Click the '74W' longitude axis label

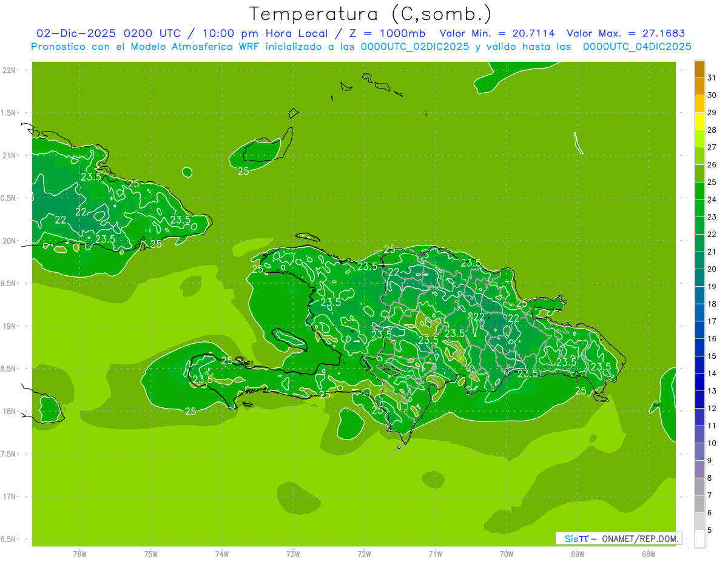[x=222, y=554]
